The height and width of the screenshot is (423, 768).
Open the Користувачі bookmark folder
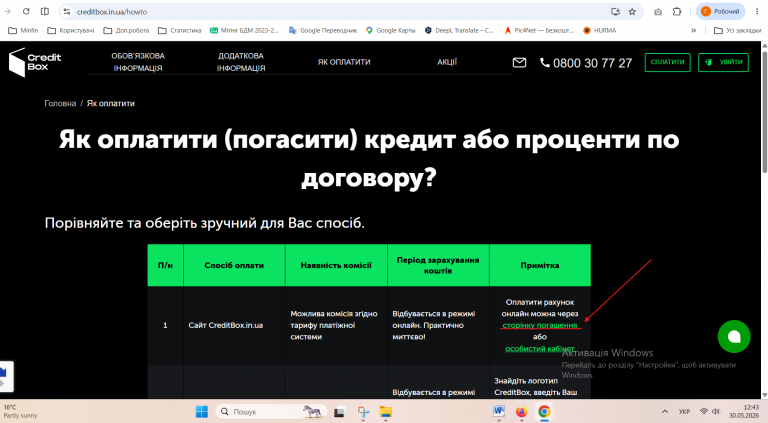click(x=71, y=30)
